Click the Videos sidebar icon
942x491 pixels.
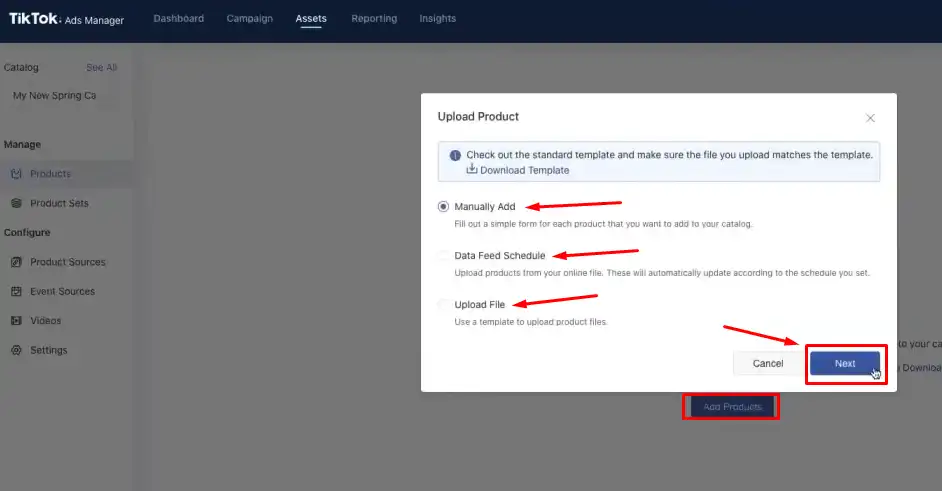pyautogui.click(x=16, y=321)
